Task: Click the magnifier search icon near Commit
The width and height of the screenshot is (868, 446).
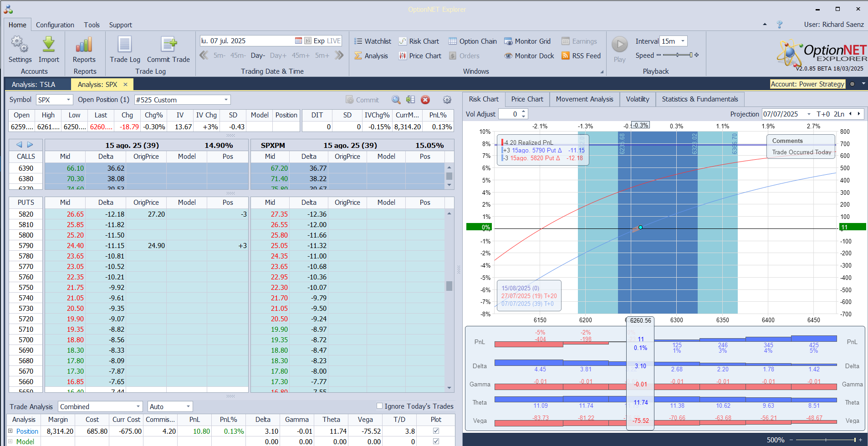Action: click(396, 100)
